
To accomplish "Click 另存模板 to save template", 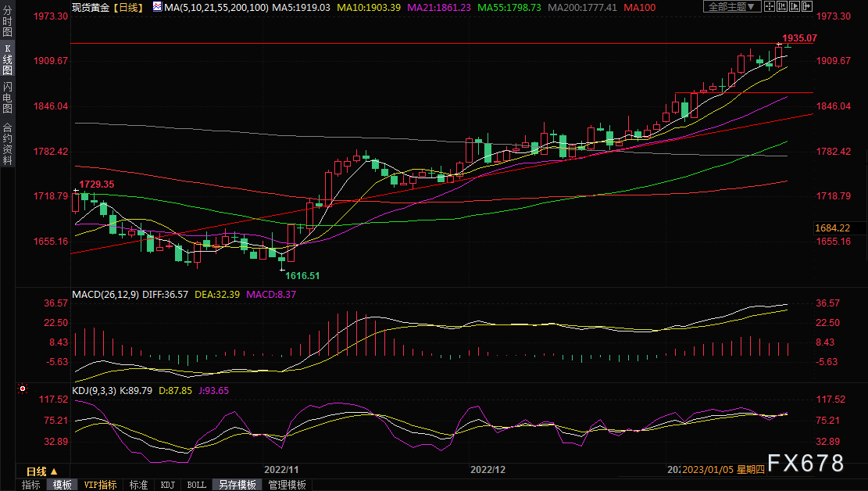I will (238, 485).
